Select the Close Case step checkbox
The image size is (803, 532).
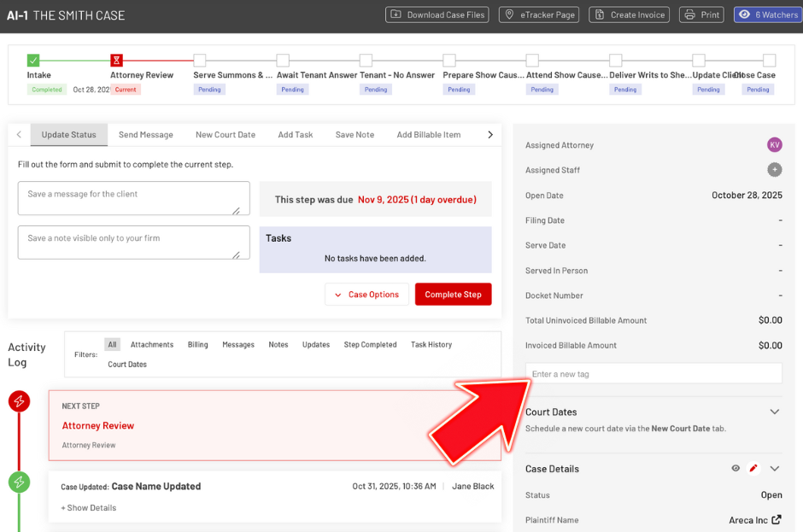pos(769,61)
